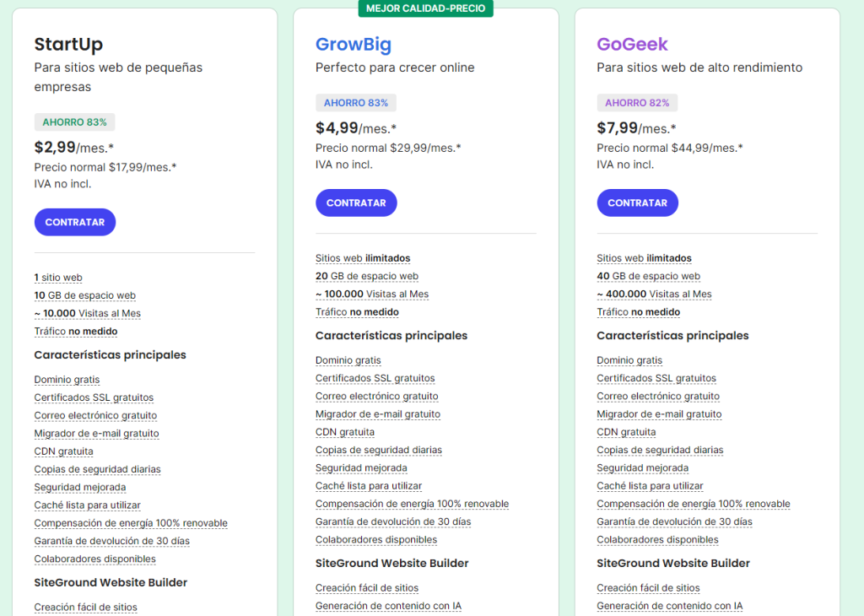This screenshot has width=864, height=616.
Task: Click GrowBig's 'Certificados SSL gratuitos' feature
Action: (x=375, y=378)
